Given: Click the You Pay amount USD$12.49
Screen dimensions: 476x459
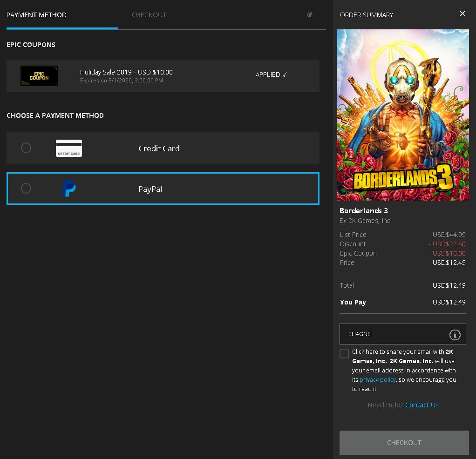Looking at the screenshot, I should (449, 302).
